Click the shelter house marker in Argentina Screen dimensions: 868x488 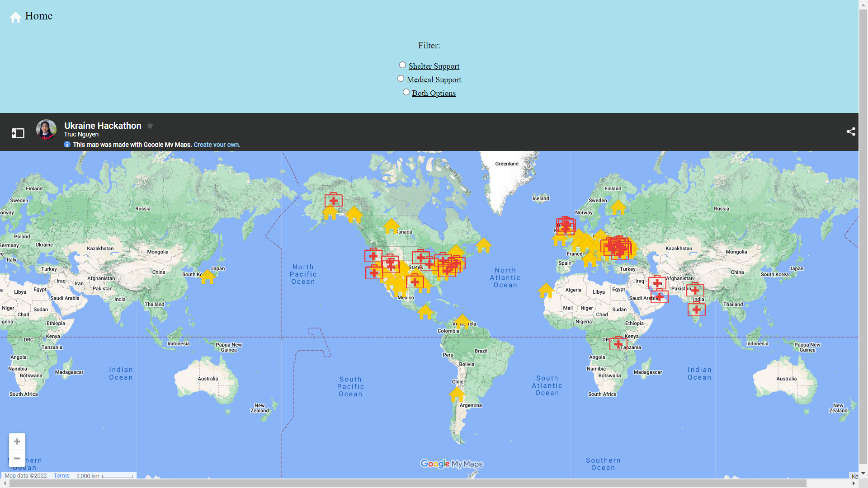tap(457, 394)
